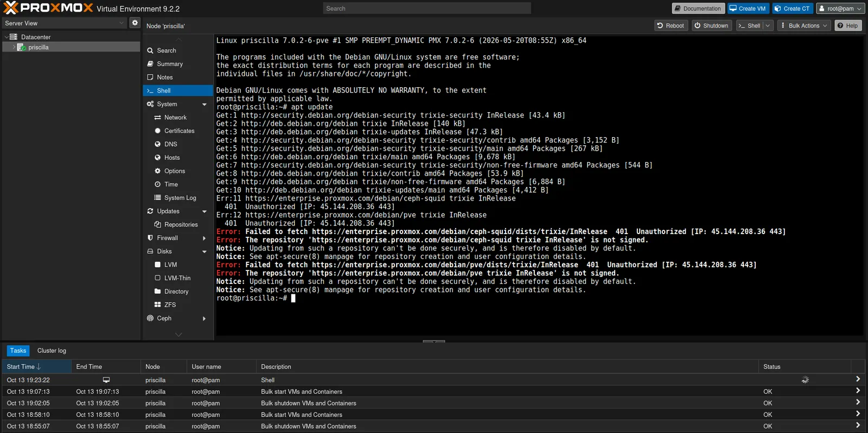
Task: Open the Bulk Actions dropdown
Action: [804, 25]
